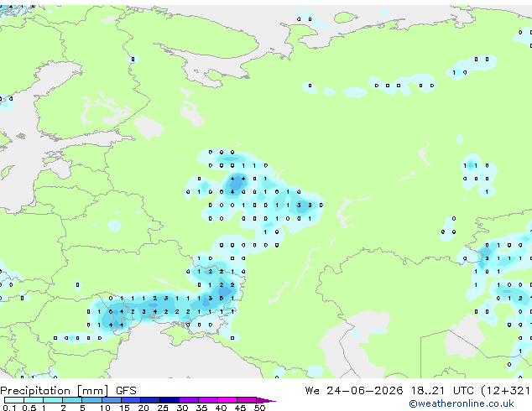Click the '15' legend scale label
This screenshot has height=411, width=532.
pos(124,408)
